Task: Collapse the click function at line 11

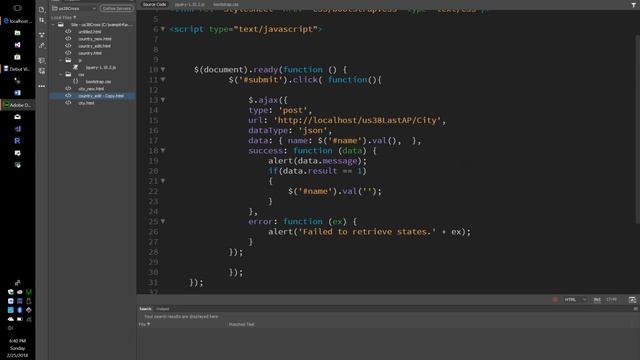Action: (163, 80)
